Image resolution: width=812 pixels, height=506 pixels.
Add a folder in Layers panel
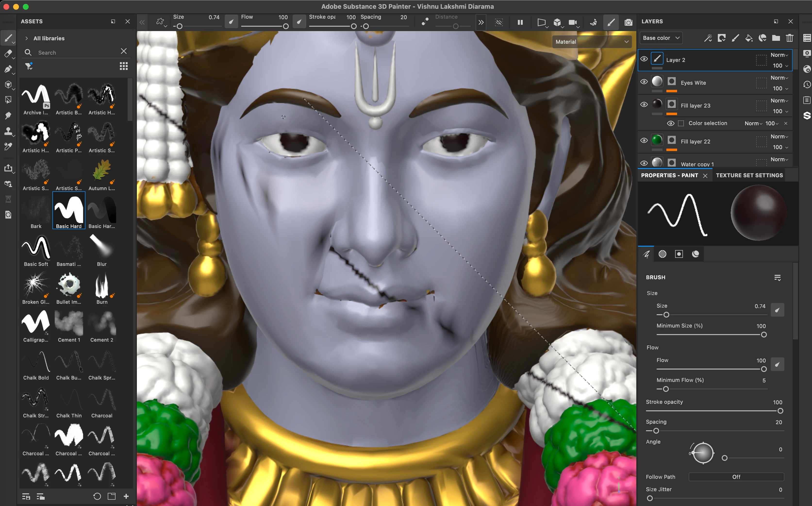click(776, 38)
